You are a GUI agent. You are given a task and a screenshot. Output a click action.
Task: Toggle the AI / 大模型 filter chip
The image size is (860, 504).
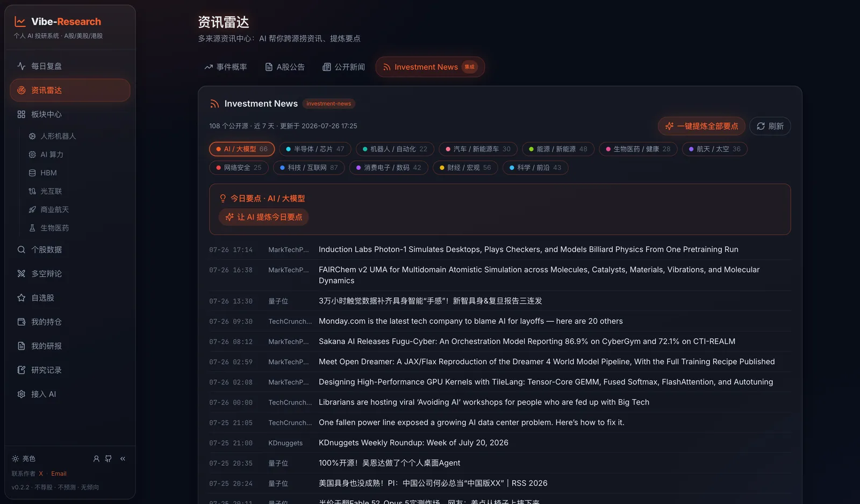click(x=242, y=149)
